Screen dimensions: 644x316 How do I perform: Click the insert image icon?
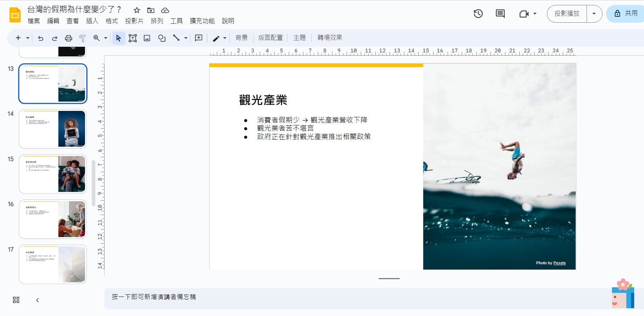[147, 38]
